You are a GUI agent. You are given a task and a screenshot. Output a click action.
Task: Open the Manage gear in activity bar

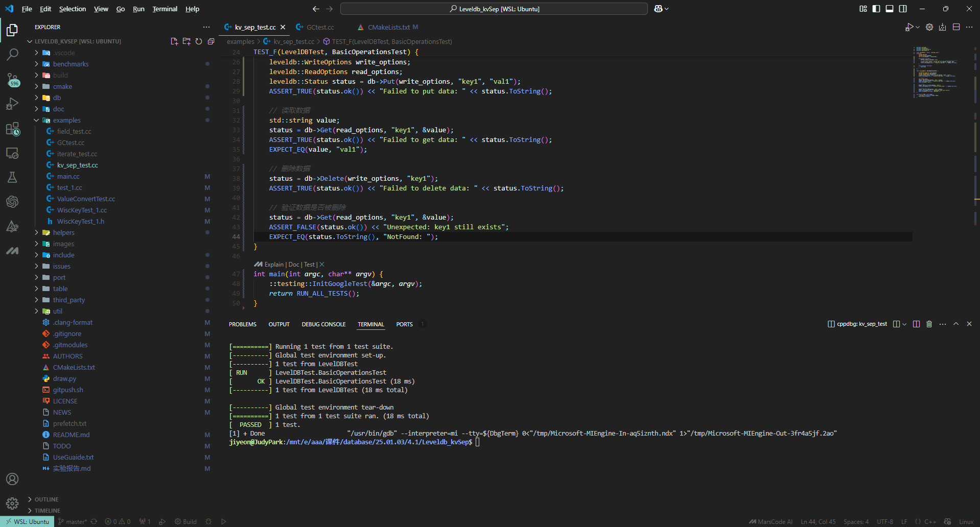pos(12,504)
